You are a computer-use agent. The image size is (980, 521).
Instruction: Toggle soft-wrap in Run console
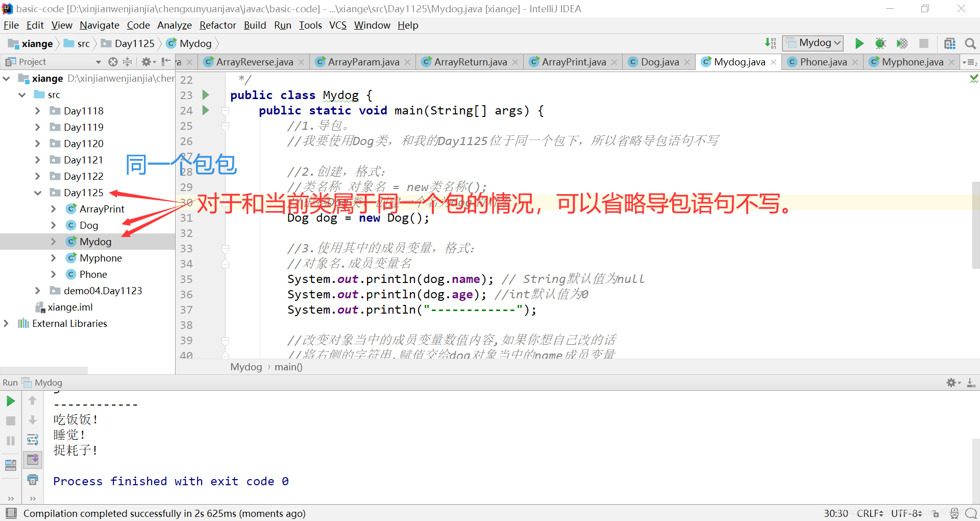33,439
